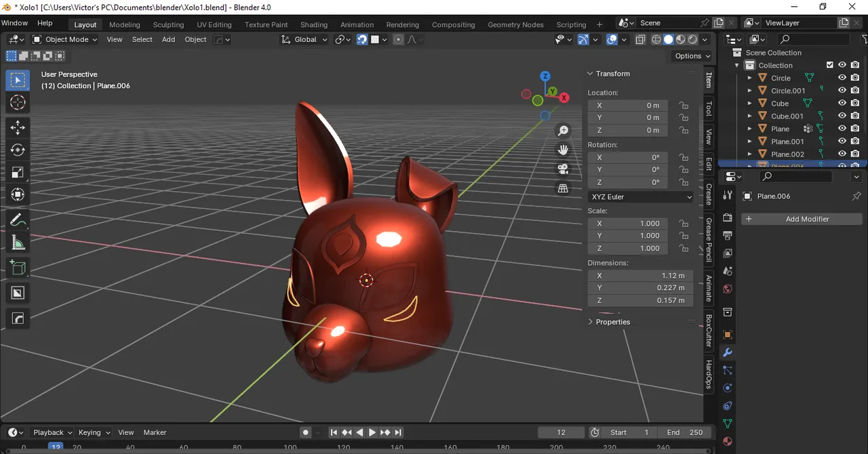Jump to the first frame

click(x=334, y=432)
